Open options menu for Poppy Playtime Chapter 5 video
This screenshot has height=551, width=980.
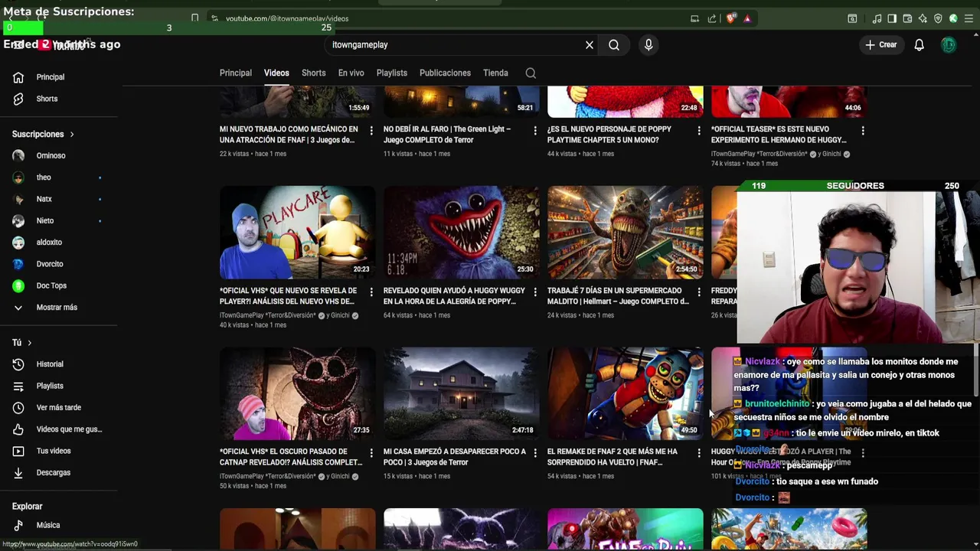pos(699,131)
